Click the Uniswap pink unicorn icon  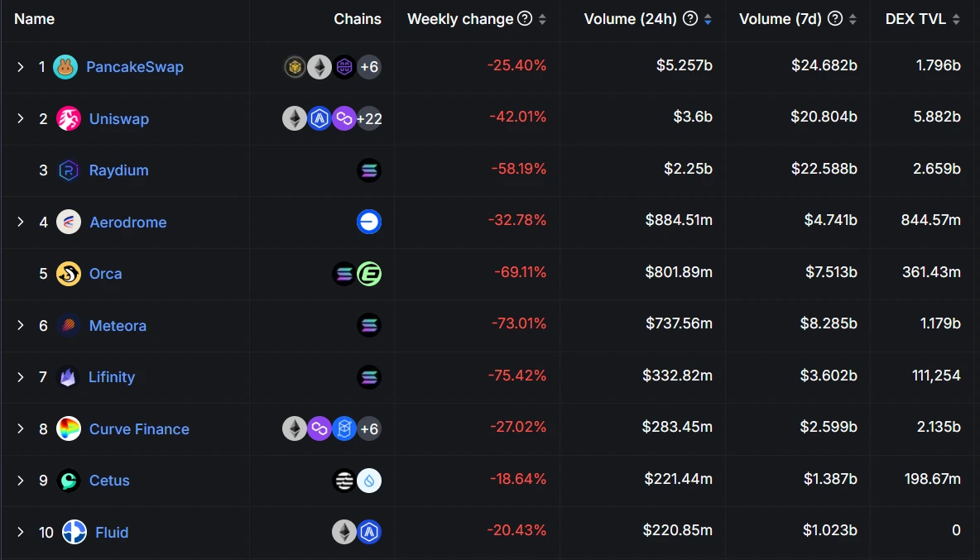tap(69, 119)
